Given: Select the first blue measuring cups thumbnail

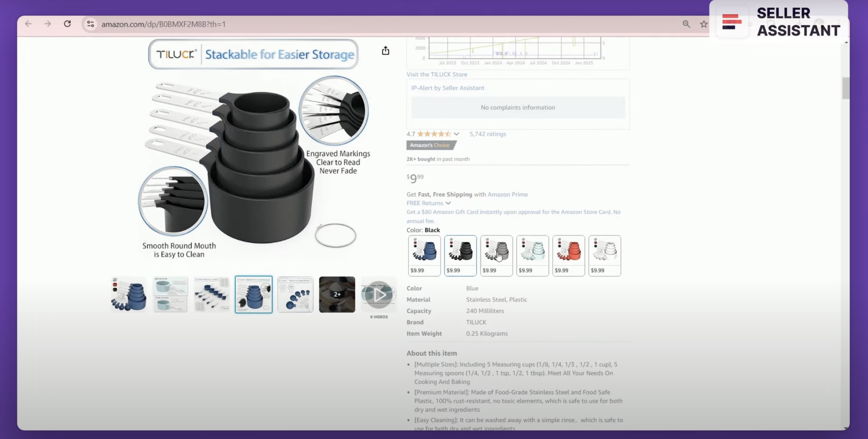Looking at the screenshot, I should click(129, 295).
